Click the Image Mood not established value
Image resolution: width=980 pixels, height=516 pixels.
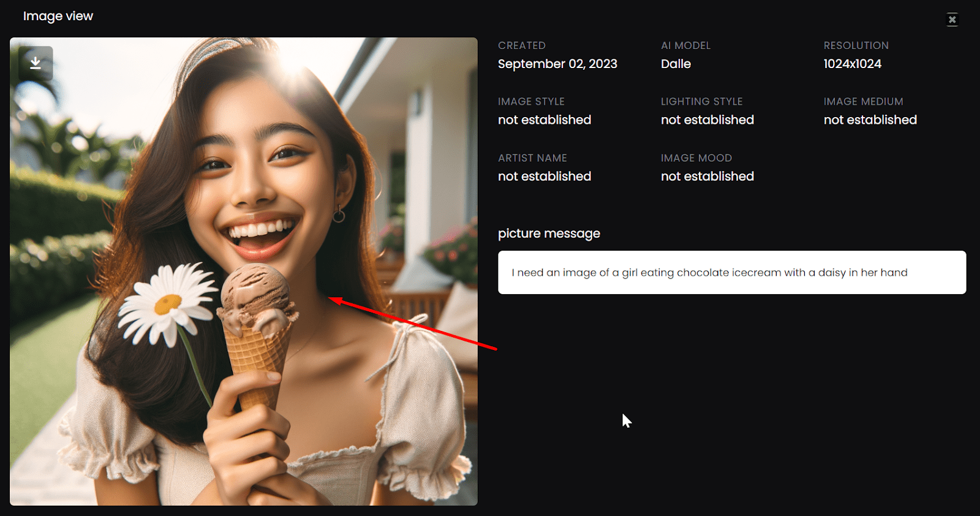point(707,176)
